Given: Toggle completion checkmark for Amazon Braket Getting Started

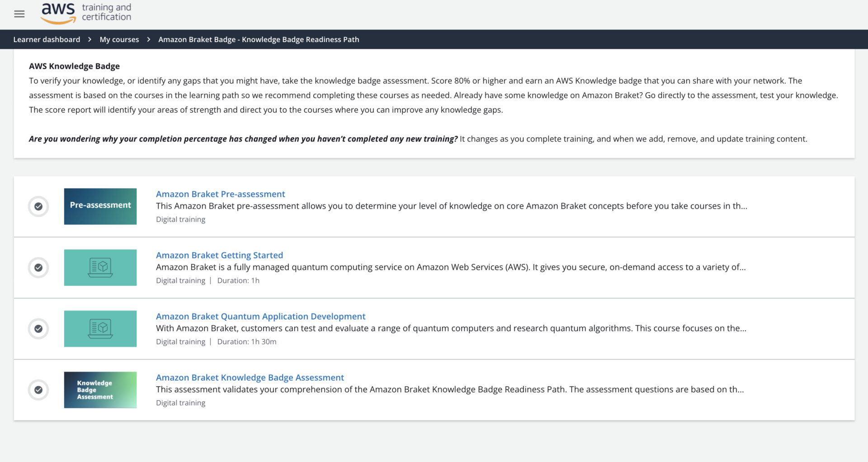Looking at the screenshot, I should (38, 267).
